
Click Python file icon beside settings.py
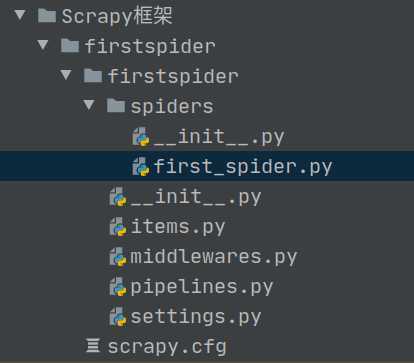tap(118, 317)
